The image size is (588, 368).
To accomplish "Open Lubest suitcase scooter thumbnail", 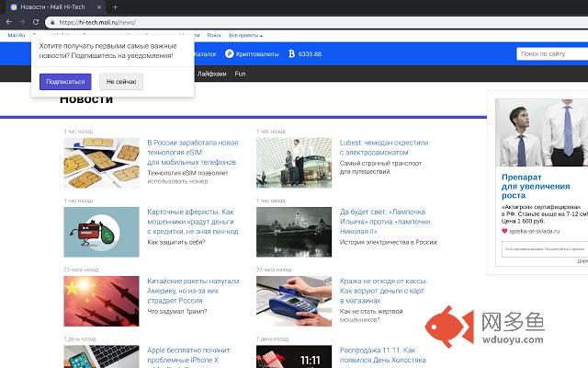I will [294, 163].
